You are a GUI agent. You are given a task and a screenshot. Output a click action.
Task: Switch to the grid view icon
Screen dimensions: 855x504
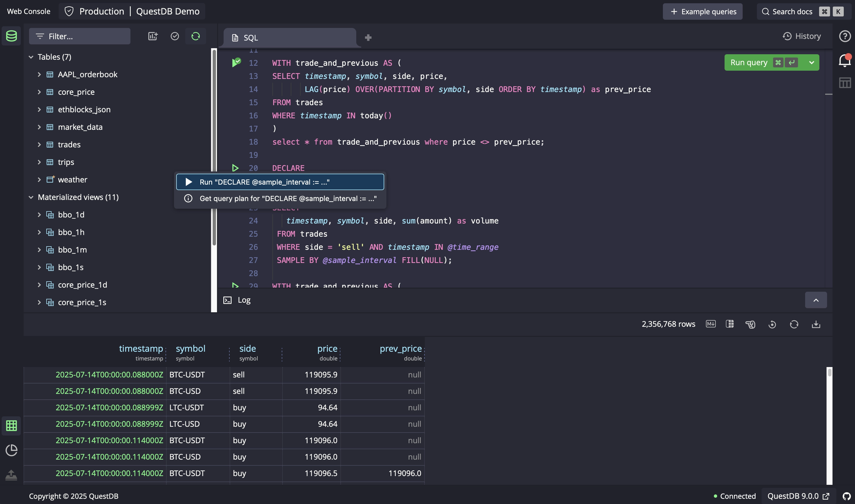coord(11,426)
